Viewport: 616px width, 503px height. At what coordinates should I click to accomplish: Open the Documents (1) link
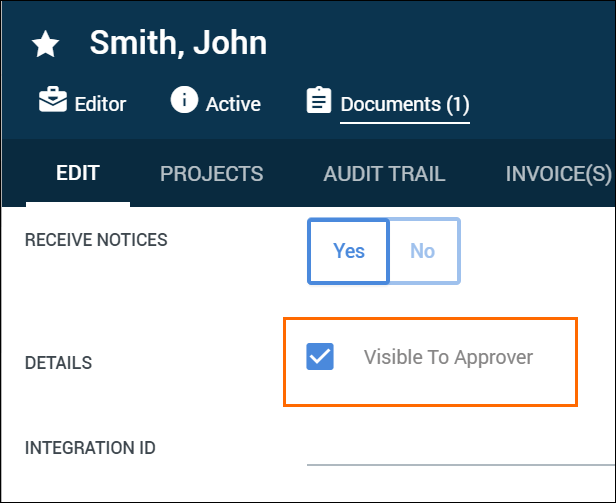(x=405, y=105)
